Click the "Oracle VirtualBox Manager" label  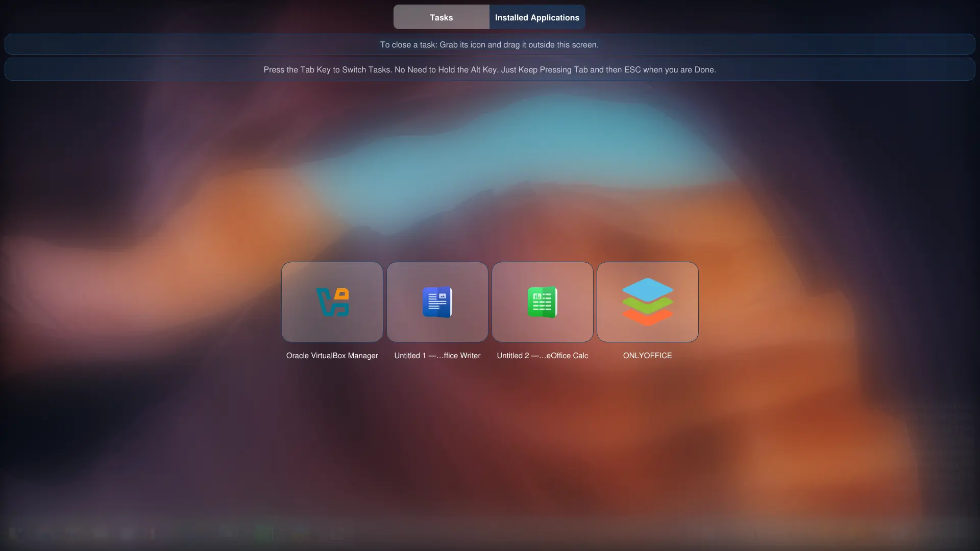click(332, 356)
